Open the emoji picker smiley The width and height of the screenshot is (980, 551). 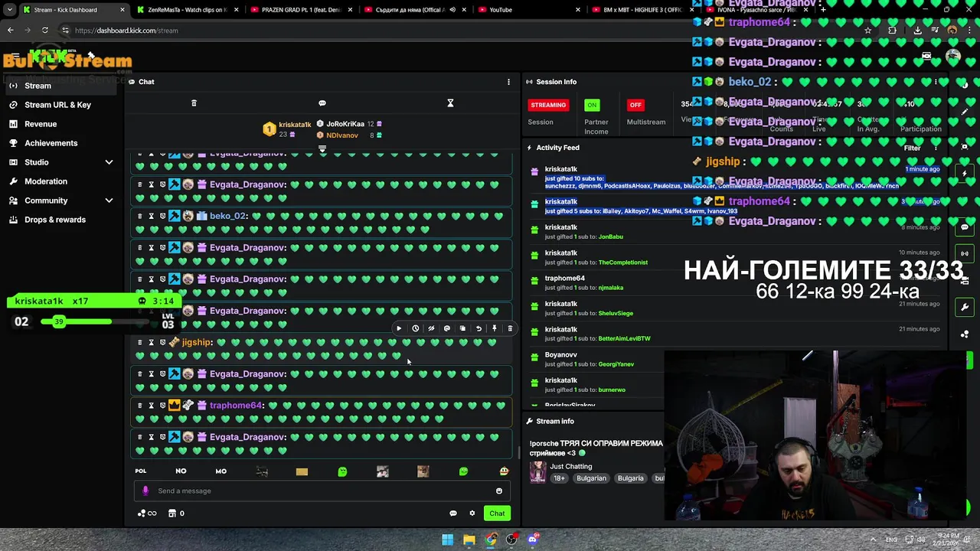point(499,491)
